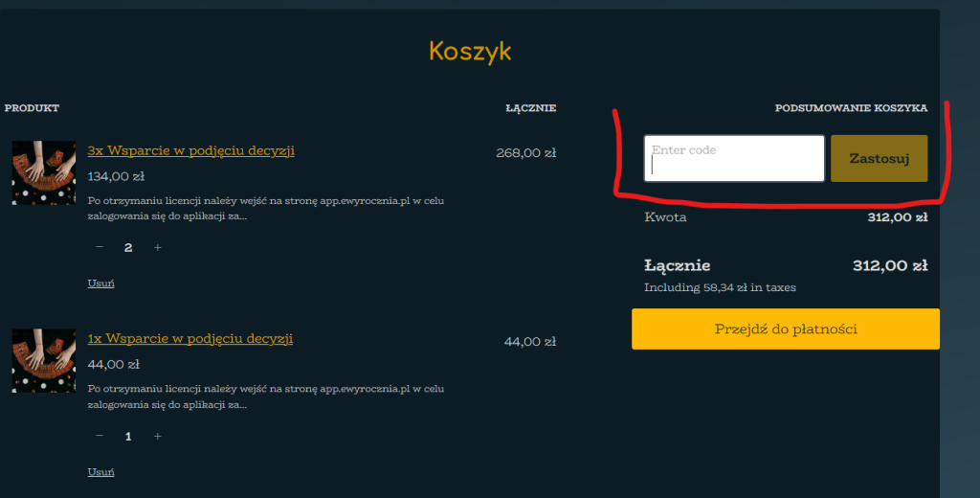Focus the "Enter code" coupon field

(x=734, y=159)
